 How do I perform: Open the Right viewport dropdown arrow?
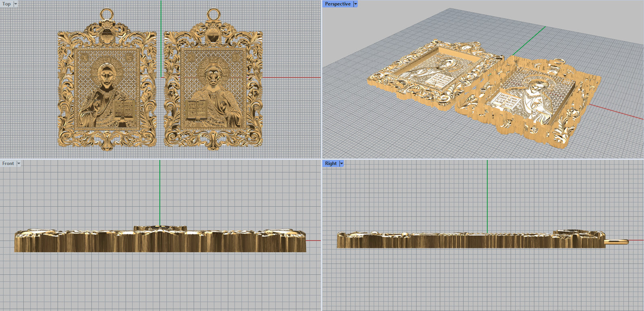click(342, 164)
